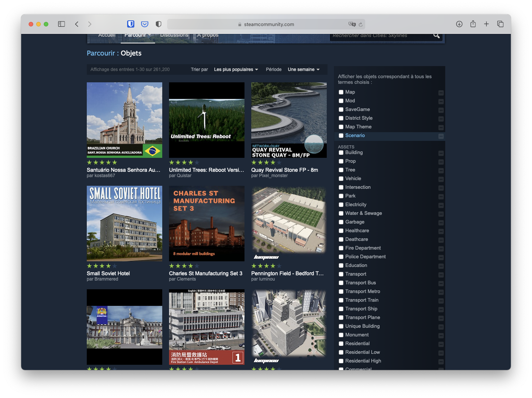The width and height of the screenshot is (532, 398).
Task: Open author kostas667 profile link
Action: [x=105, y=176]
